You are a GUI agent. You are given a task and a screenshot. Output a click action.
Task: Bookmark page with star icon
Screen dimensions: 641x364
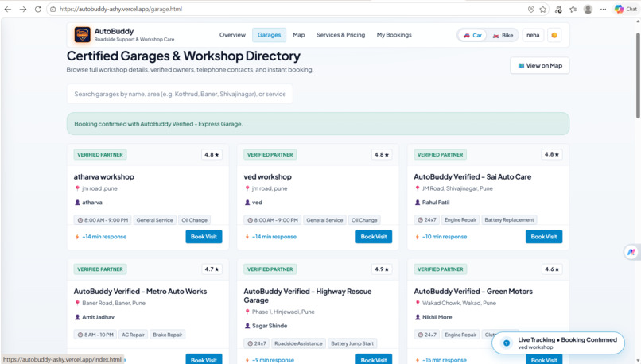coord(543,9)
